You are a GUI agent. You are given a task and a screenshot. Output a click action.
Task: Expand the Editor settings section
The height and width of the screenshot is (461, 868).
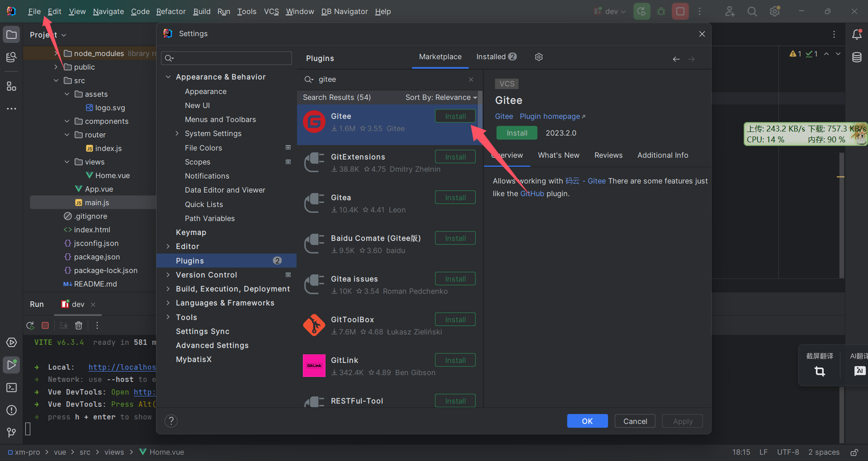click(x=168, y=246)
